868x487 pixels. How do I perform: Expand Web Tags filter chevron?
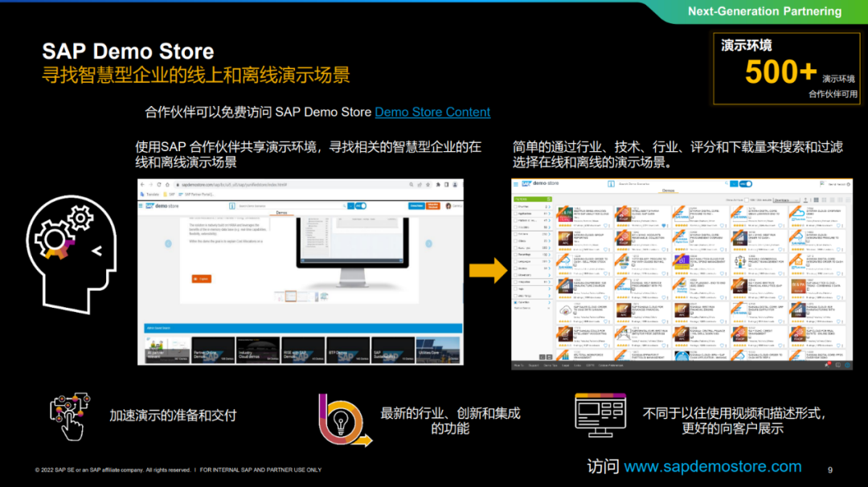[550, 296]
